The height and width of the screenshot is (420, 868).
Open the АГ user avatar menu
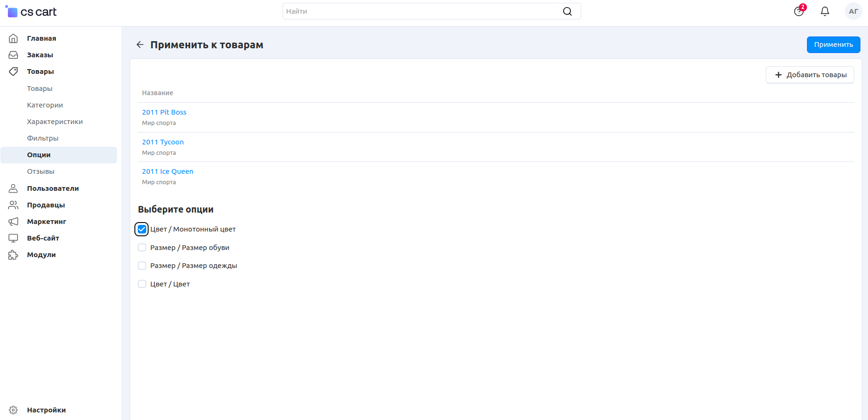pyautogui.click(x=853, y=11)
